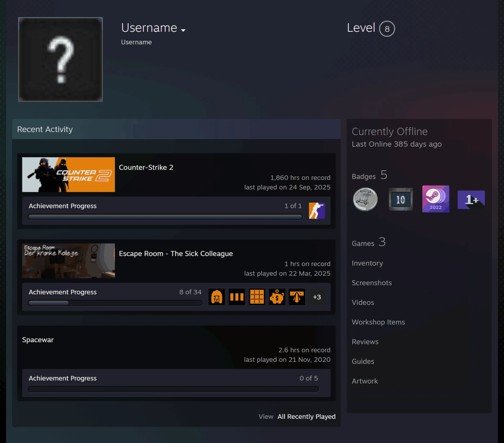The image size is (504, 443).
Task: Open Escape Room - The Sick Colleague link
Action: (x=176, y=254)
